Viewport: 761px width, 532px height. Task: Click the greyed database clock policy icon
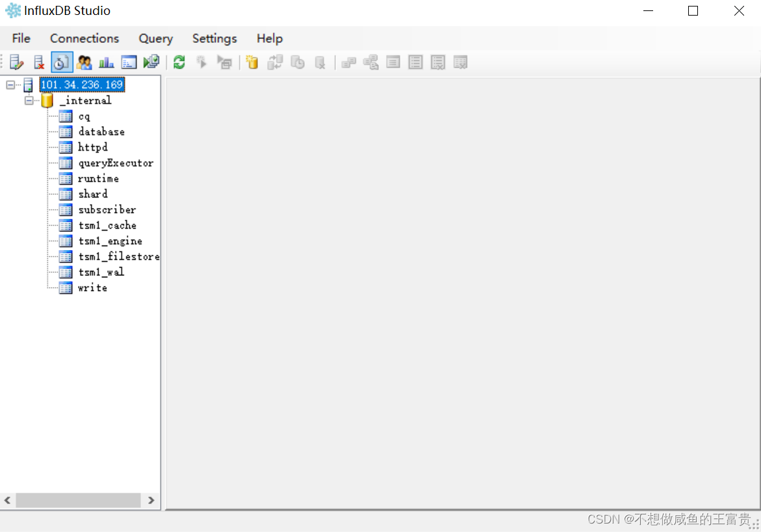tap(298, 62)
